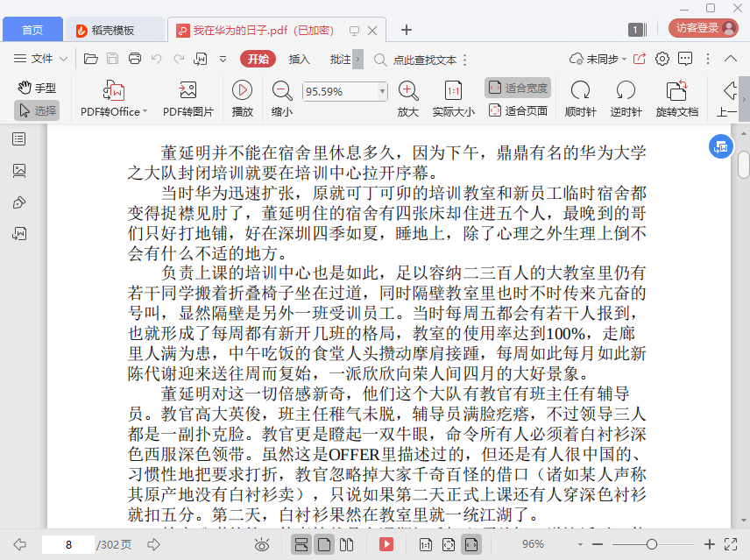The width and height of the screenshot is (750, 560).
Task: Enable two-page view mode
Action: pos(346,545)
